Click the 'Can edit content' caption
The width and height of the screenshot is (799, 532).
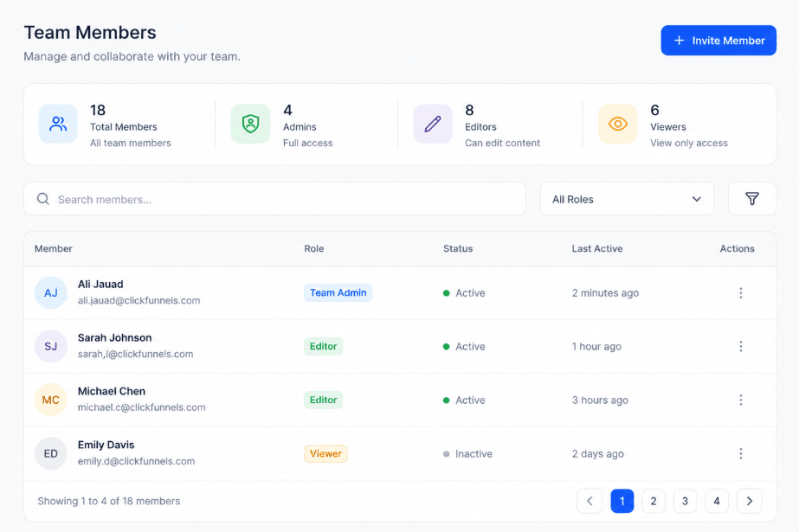tap(502, 143)
